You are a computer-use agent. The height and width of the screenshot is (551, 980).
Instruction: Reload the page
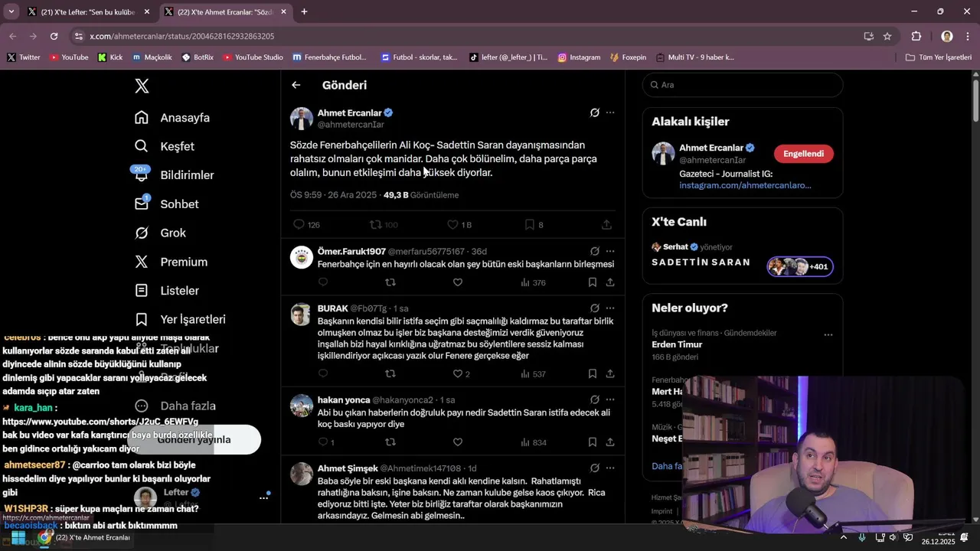pyautogui.click(x=54, y=36)
